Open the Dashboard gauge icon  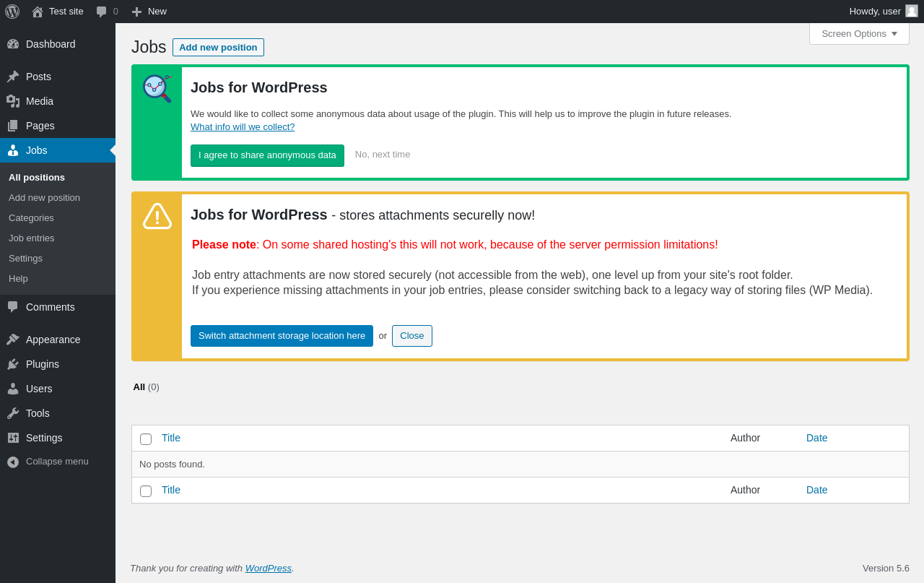(x=13, y=44)
